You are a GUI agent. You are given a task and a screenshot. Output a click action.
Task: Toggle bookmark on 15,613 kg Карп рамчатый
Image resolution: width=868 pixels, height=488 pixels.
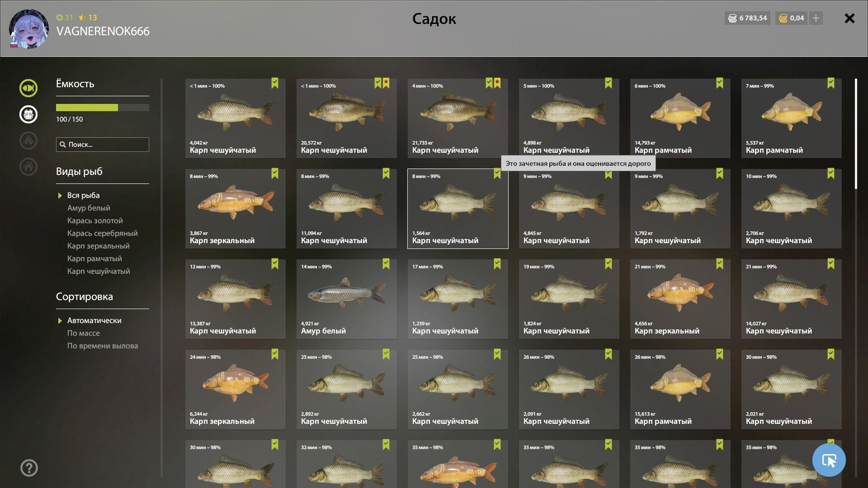tap(720, 354)
